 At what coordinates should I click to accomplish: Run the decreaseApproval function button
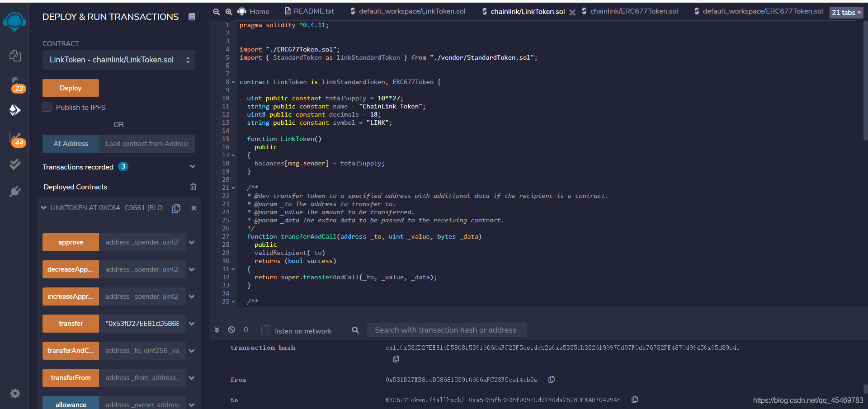tap(71, 269)
